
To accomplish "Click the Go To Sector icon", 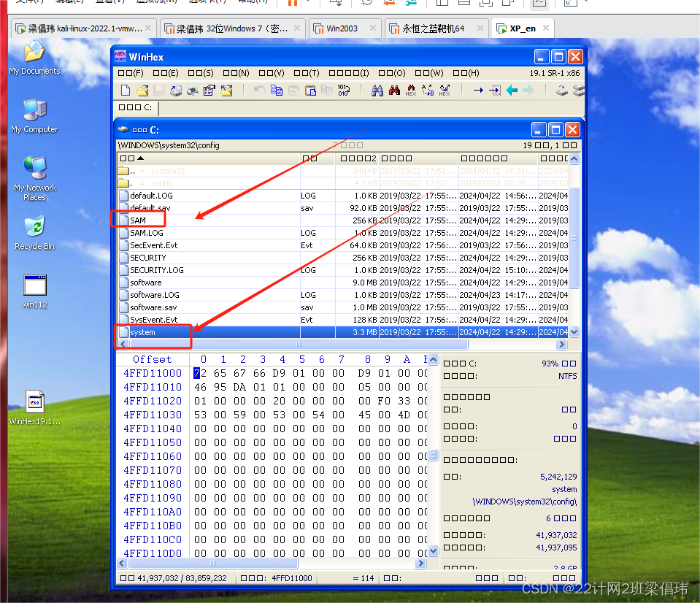I will [495, 91].
